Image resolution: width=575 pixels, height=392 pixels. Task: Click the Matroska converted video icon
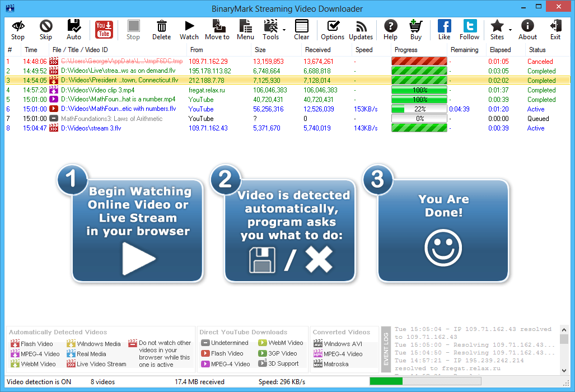coord(318,364)
